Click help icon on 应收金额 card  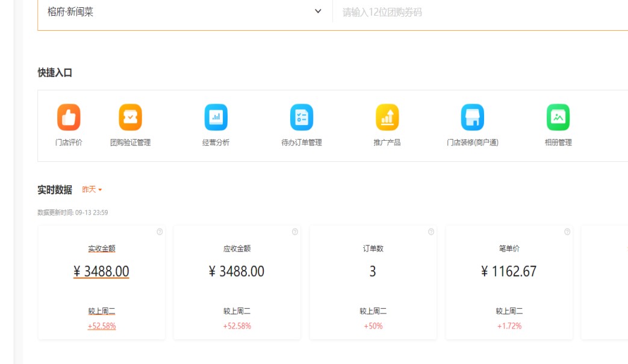pyautogui.click(x=295, y=232)
